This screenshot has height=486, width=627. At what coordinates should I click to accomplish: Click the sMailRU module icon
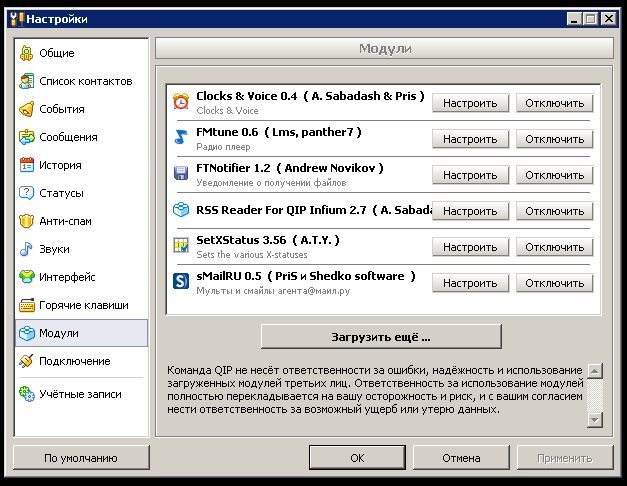[181, 282]
